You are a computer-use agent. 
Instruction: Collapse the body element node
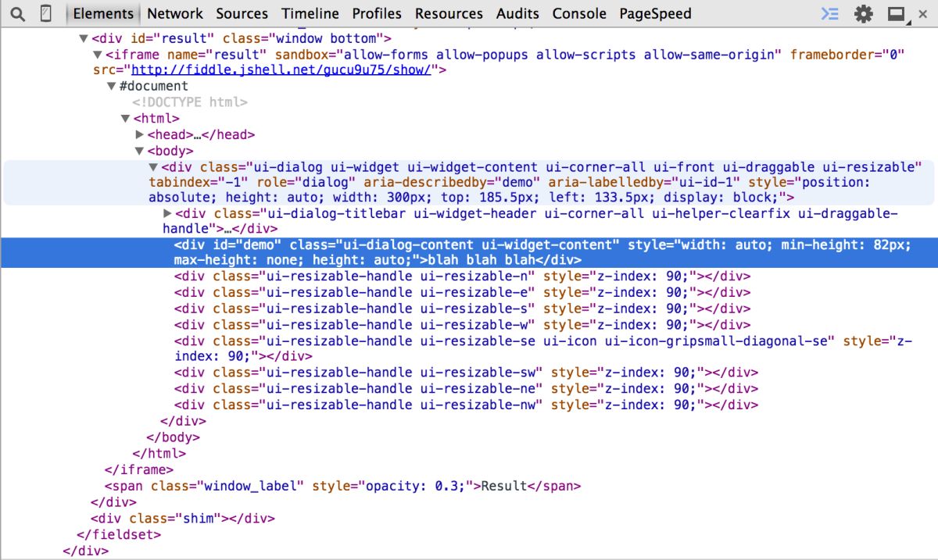click(x=140, y=151)
